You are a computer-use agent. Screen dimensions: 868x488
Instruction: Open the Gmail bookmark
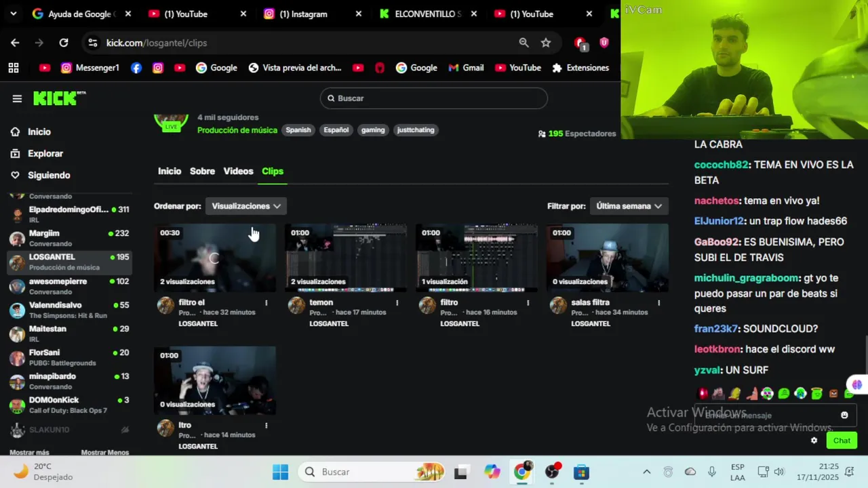[x=466, y=68]
